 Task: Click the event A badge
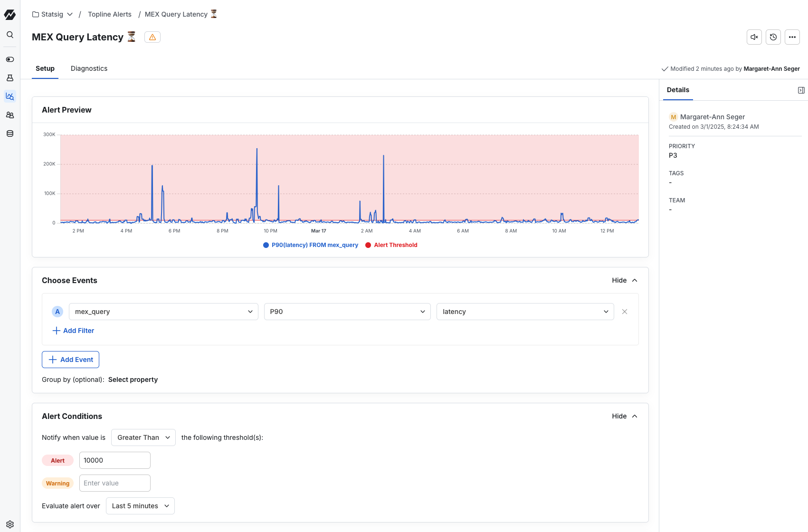[x=57, y=312]
